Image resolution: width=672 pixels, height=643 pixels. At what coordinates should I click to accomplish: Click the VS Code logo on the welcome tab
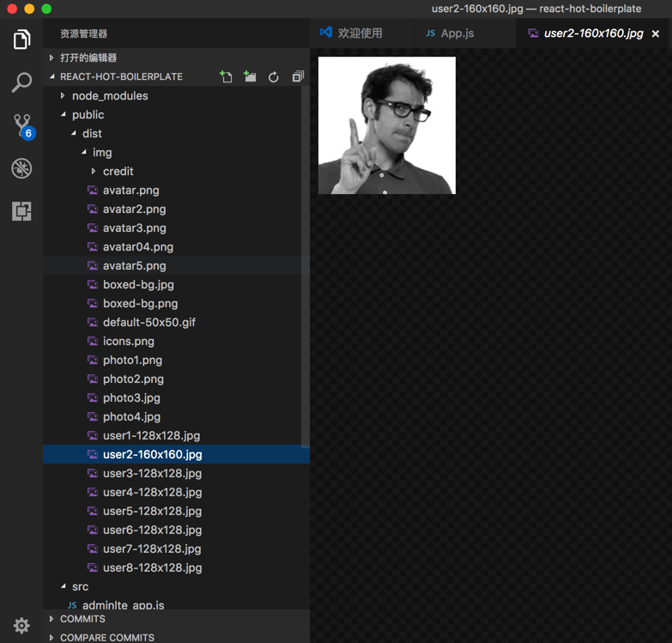[326, 32]
